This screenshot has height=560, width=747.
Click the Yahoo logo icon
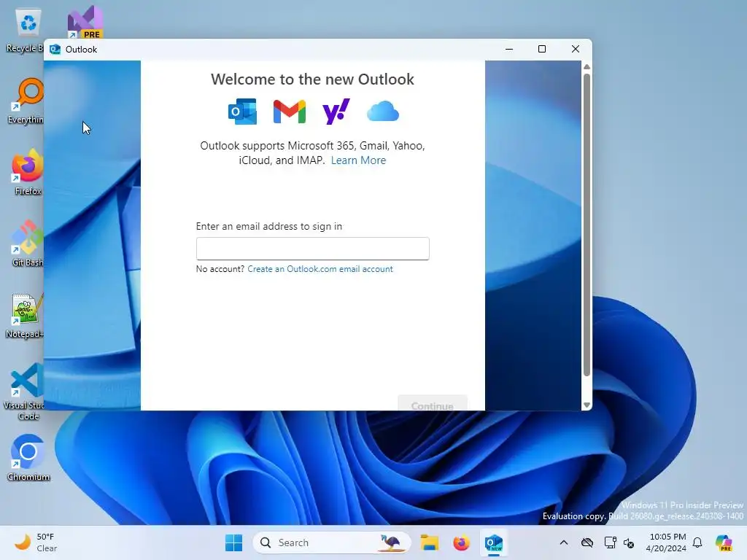tap(336, 112)
